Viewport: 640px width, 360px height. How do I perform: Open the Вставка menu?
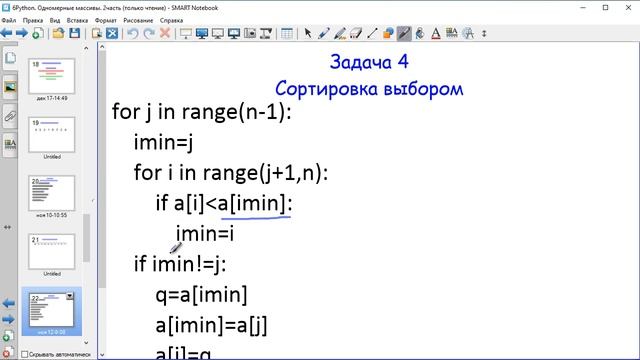(x=77, y=20)
